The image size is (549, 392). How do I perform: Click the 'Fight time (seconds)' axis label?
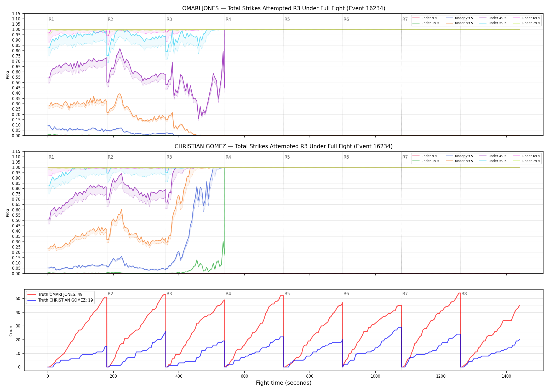point(284,383)
